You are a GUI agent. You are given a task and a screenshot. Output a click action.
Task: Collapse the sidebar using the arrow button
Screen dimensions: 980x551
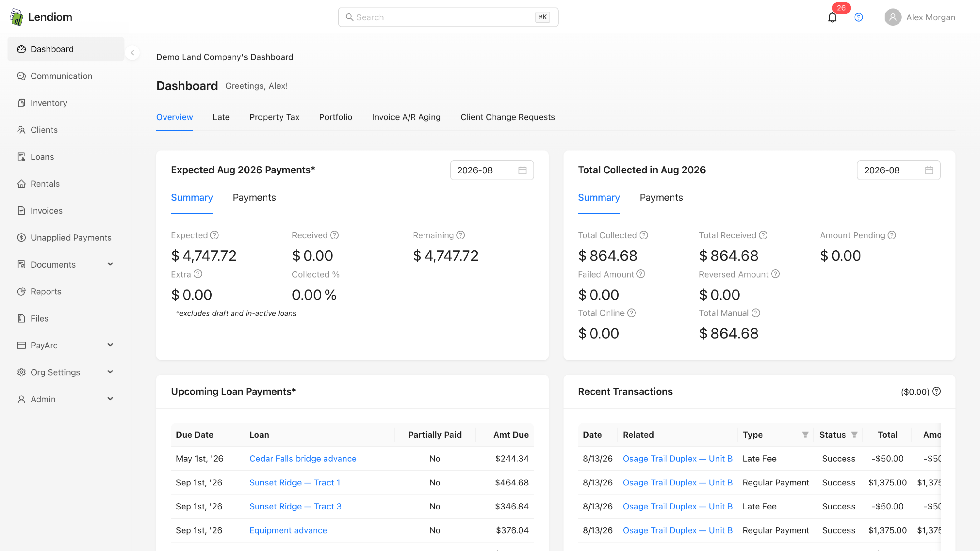[x=132, y=53]
